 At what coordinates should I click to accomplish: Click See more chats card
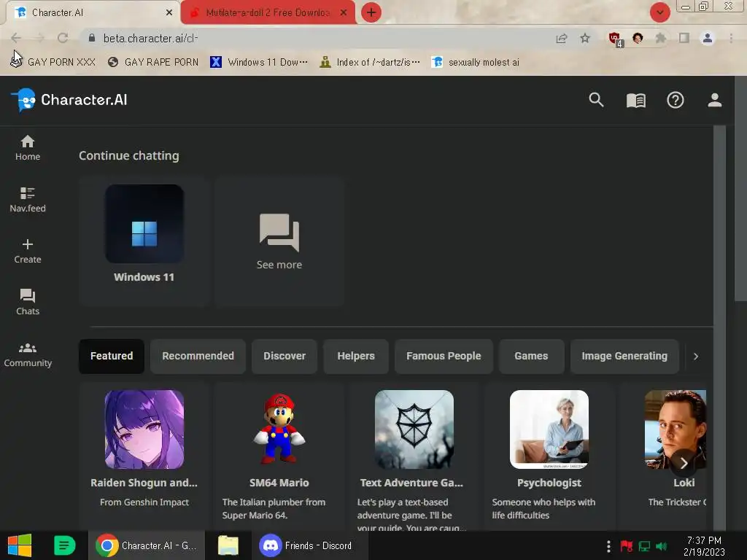tap(279, 241)
